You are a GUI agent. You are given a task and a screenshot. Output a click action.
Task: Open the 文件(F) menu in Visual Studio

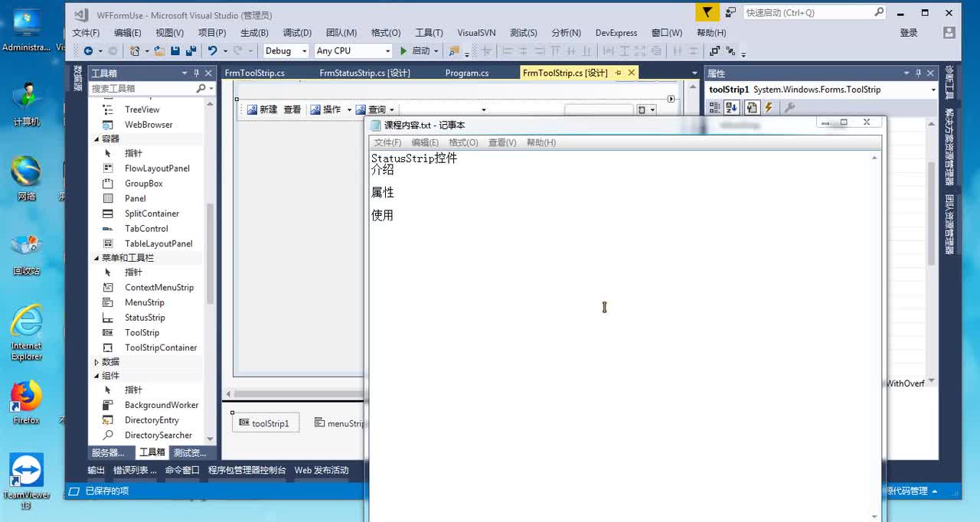point(86,33)
